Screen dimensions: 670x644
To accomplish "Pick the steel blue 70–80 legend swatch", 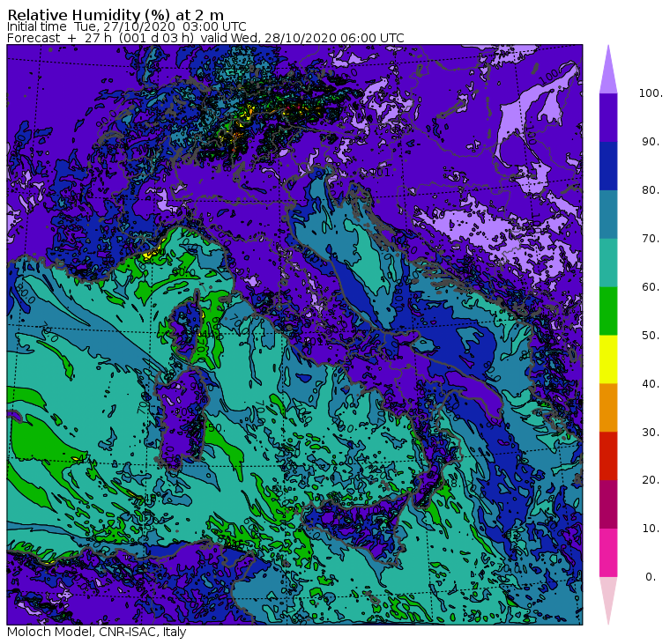I will [608, 214].
